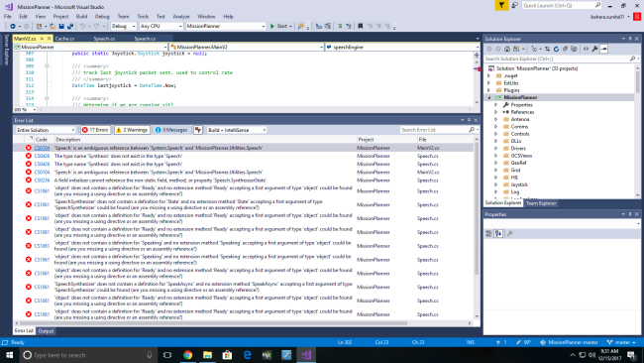Click the Sync with Active Document icon
The width and height of the screenshot is (644, 363).
[x=548, y=49]
